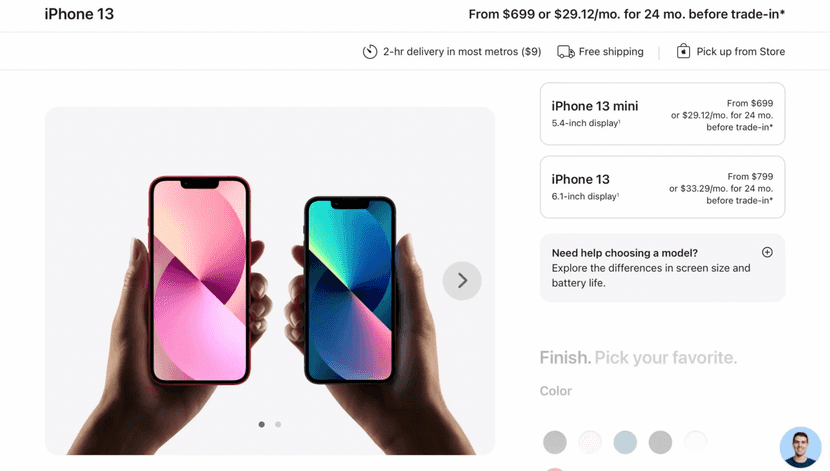Pick the white starlight color swatch

[x=590, y=442]
